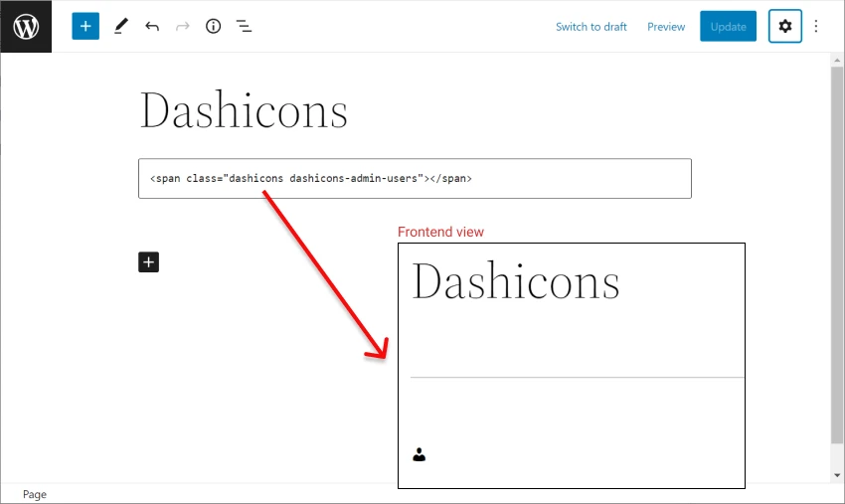Viewport: 845px width, 504px height.
Task: Click the user dashicon in frontend view
Action: coord(420,455)
